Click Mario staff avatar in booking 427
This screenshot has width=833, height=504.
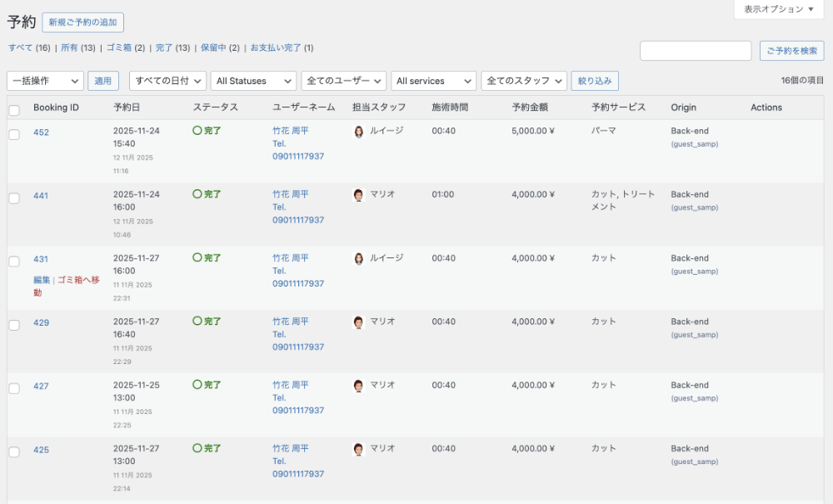coord(359,386)
